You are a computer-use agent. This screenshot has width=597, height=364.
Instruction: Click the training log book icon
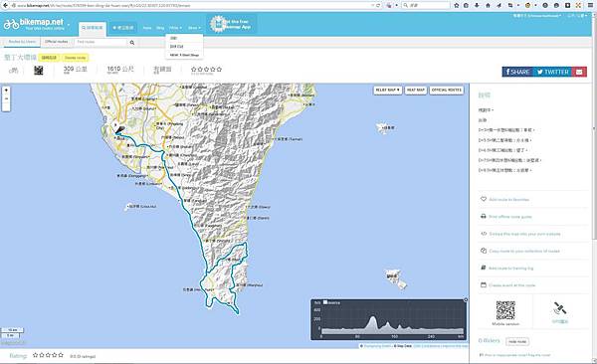[484, 268]
